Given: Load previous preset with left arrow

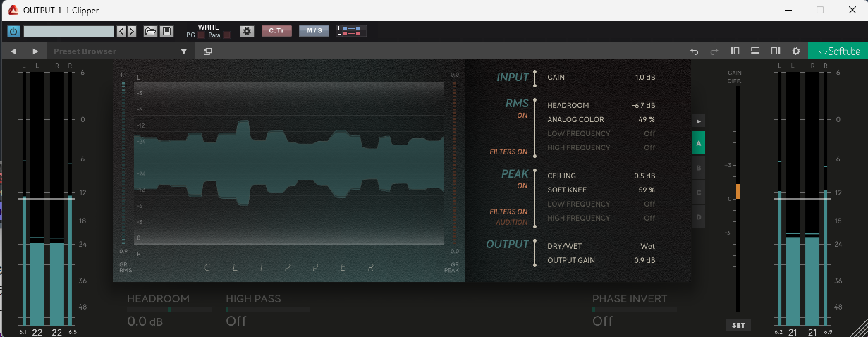Looking at the screenshot, I should [x=121, y=31].
